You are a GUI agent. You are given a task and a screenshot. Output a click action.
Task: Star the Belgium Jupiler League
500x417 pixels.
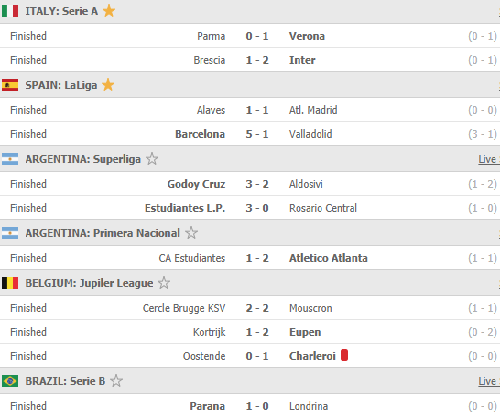click(x=164, y=283)
